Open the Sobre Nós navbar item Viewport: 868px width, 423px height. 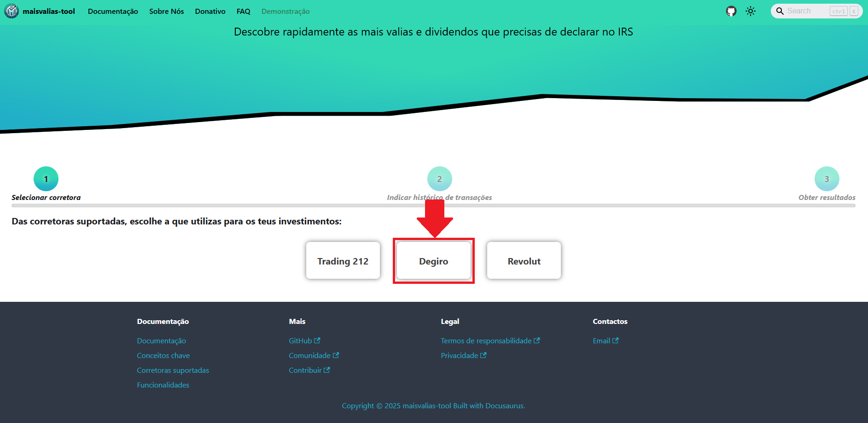(166, 11)
